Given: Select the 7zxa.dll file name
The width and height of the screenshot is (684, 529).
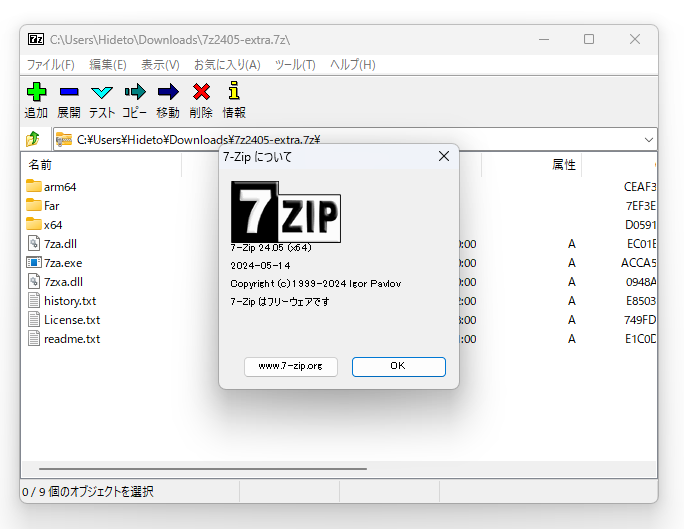Looking at the screenshot, I should point(63,282).
